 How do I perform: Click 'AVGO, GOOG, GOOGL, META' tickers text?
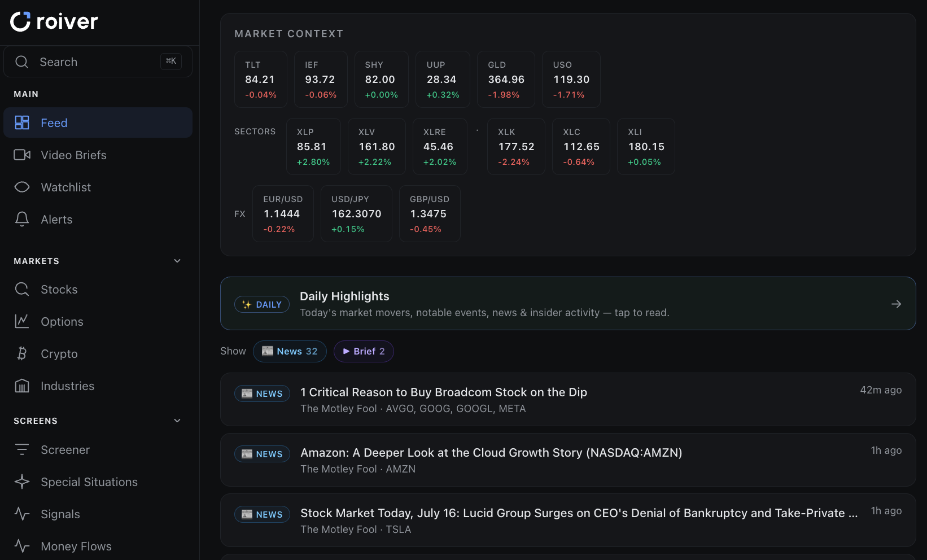tap(456, 409)
